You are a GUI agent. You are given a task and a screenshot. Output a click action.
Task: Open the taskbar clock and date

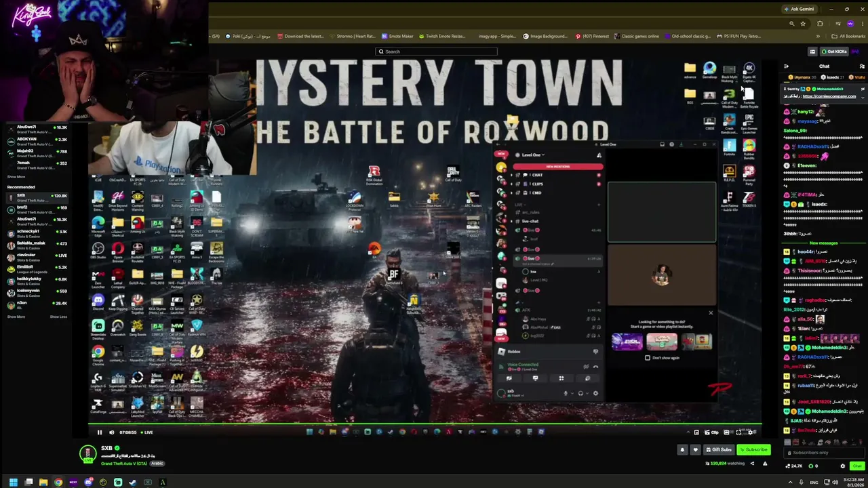(x=854, y=483)
